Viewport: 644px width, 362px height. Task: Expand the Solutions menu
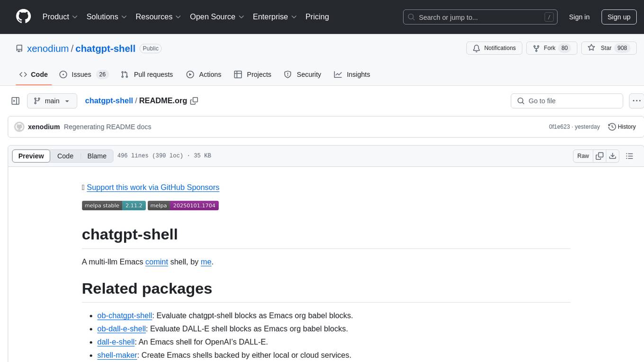coord(107,17)
